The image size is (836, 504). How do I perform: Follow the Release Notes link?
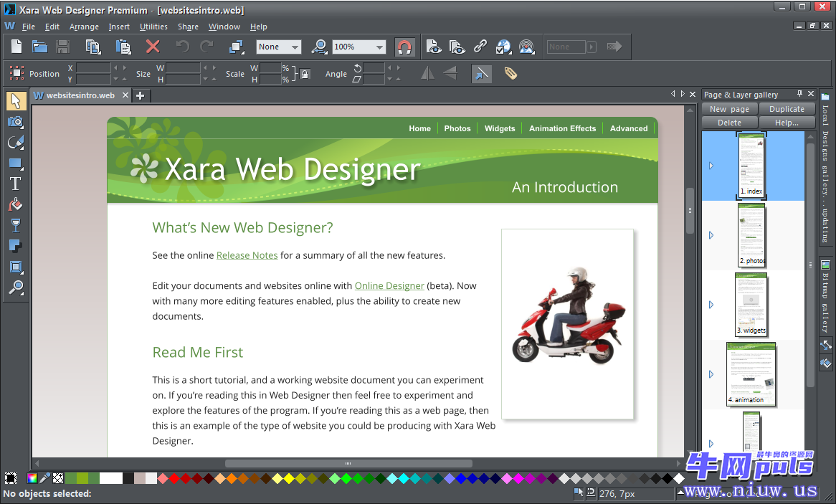(247, 255)
